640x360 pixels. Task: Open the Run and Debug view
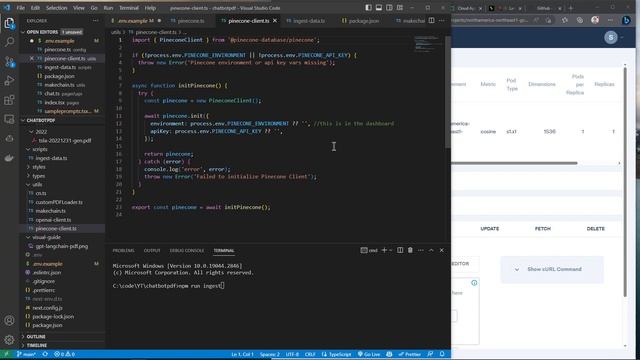[9, 81]
